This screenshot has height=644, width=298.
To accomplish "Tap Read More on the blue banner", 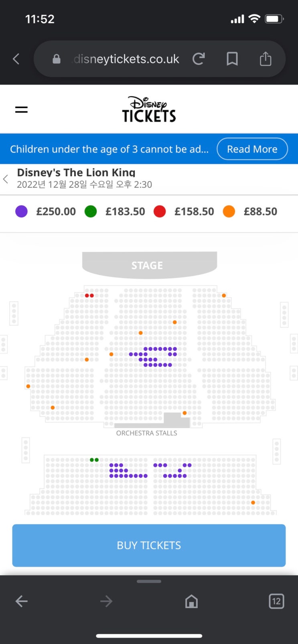I will click(252, 149).
